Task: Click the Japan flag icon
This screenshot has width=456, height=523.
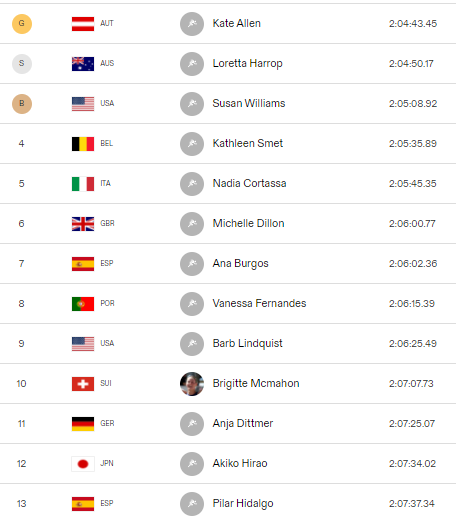Action: click(x=83, y=464)
